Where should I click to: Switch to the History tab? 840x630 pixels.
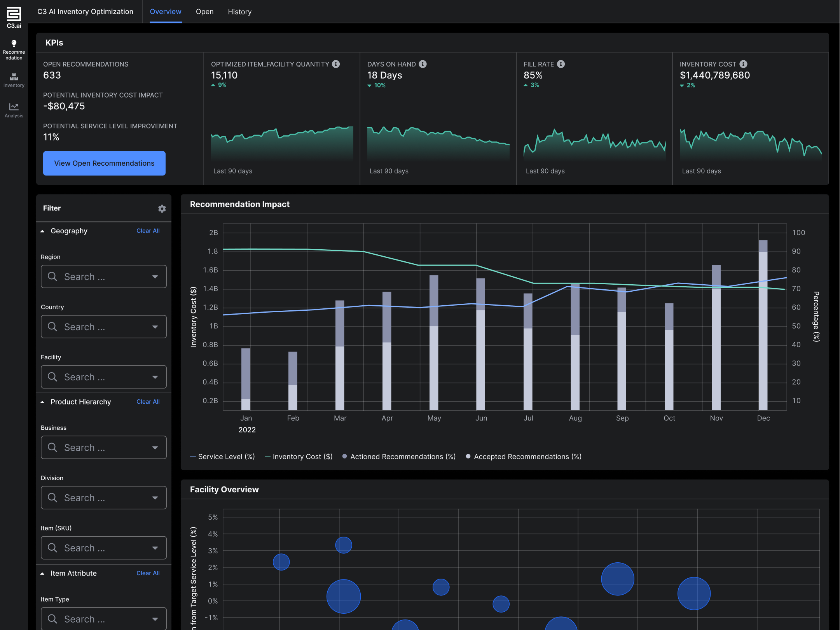point(239,12)
